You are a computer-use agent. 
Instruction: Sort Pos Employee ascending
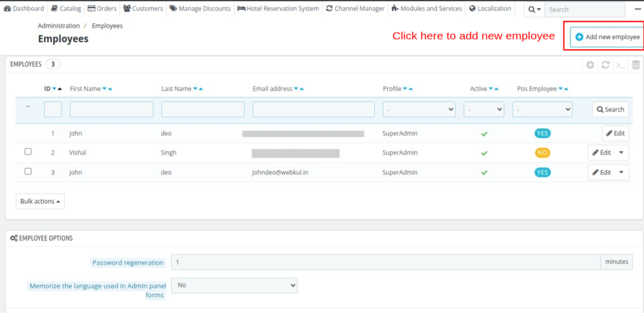tap(567, 89)
